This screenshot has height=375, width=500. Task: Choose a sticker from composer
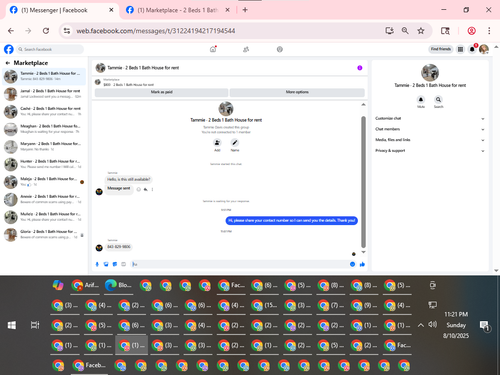[x=115, y=264]
